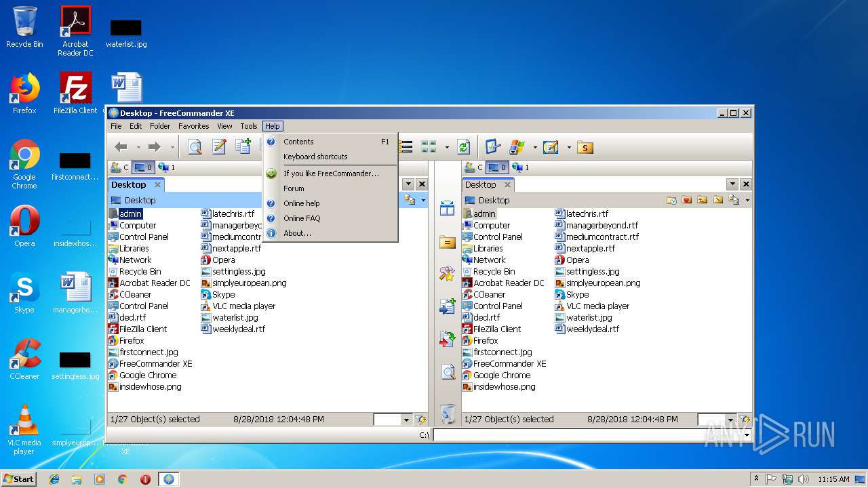868x488 pixels.
Task: Open the Favorites menu
Action: click(194, 126)
